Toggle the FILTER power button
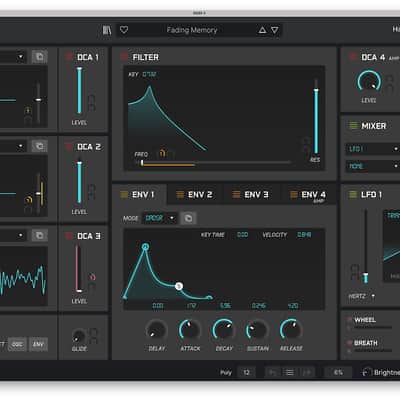 click(x=124, y=57)
